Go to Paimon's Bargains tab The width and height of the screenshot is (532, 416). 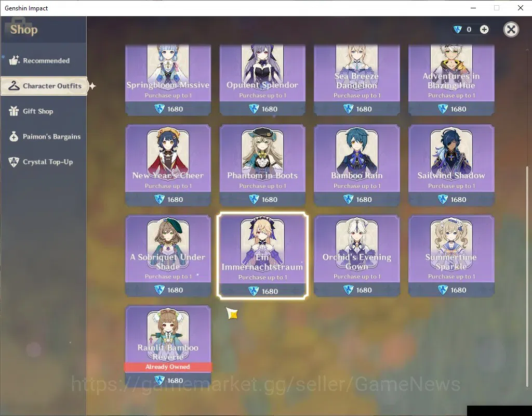[x=44, y=137]
